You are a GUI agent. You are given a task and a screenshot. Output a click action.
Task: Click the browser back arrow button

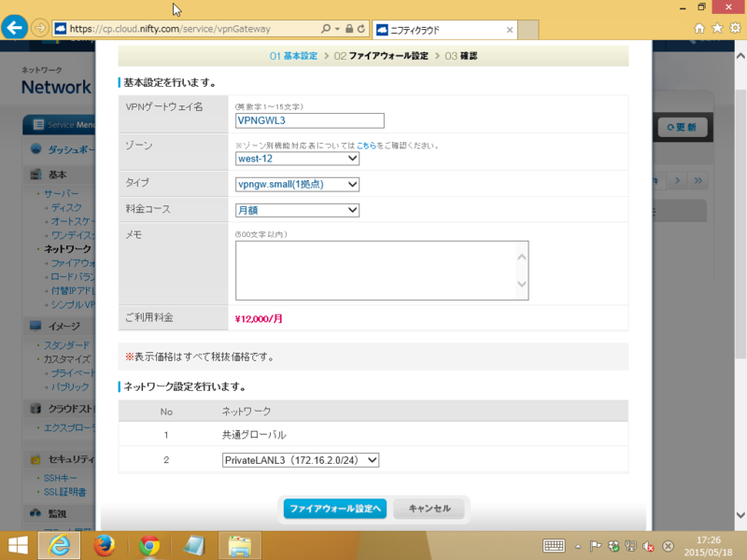14,28
